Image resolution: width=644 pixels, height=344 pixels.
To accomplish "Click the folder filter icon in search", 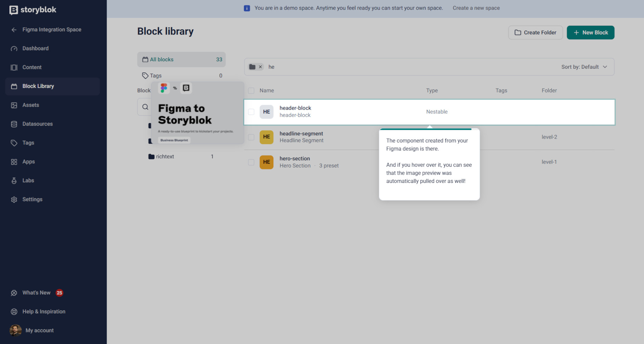I will pos(252,67).
